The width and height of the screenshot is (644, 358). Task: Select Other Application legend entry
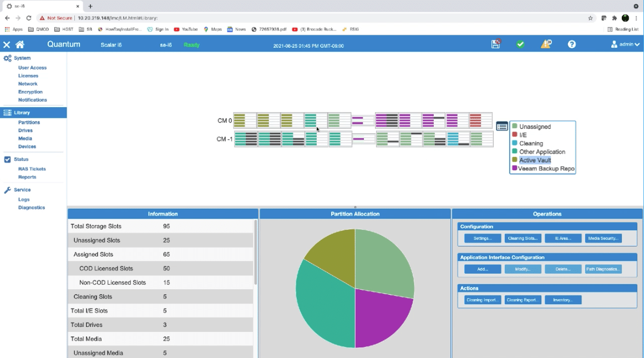point(542,152)
